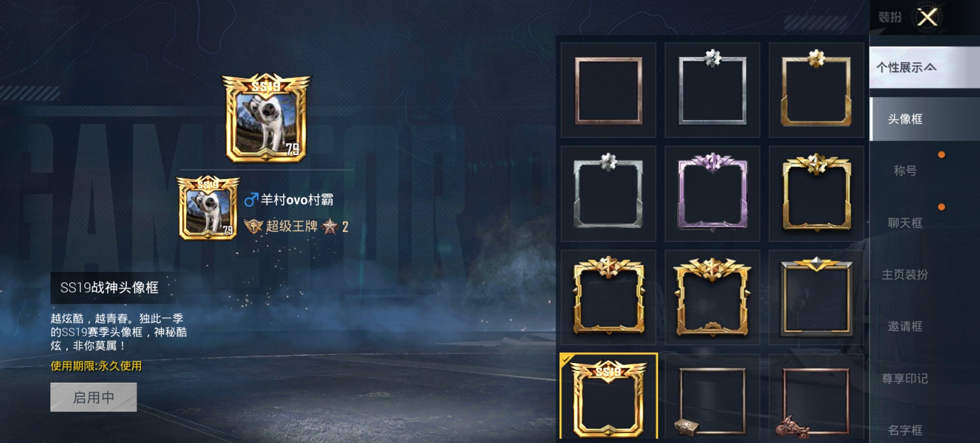This screenshot has width=980, height=443.
Task: Select the dark frame with silver diamond
Action: pyautogui.click(x=816, y=298)
